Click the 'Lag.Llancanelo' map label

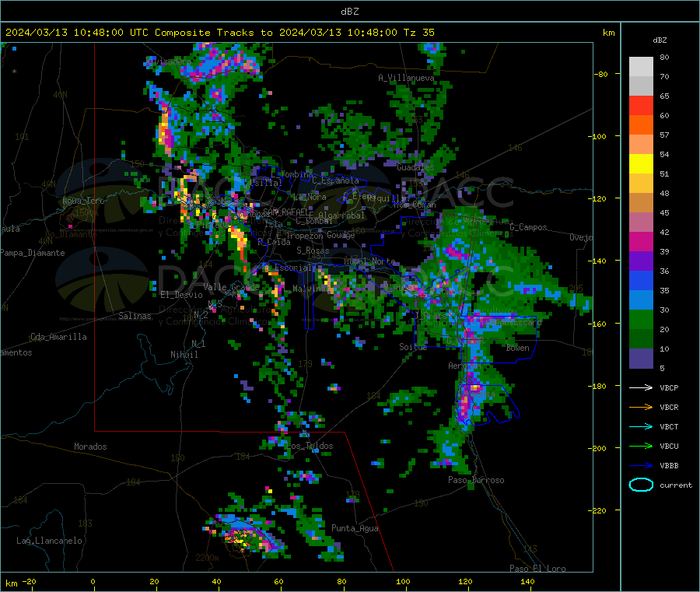click(x=50, y=541)
